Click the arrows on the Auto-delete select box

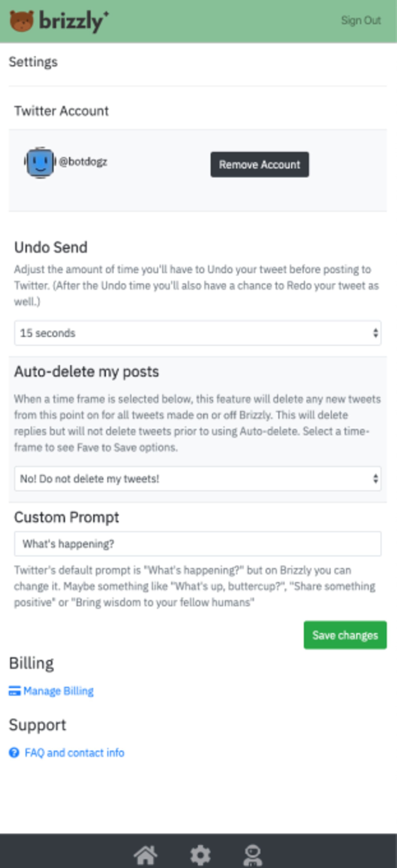tap(375, 479)
